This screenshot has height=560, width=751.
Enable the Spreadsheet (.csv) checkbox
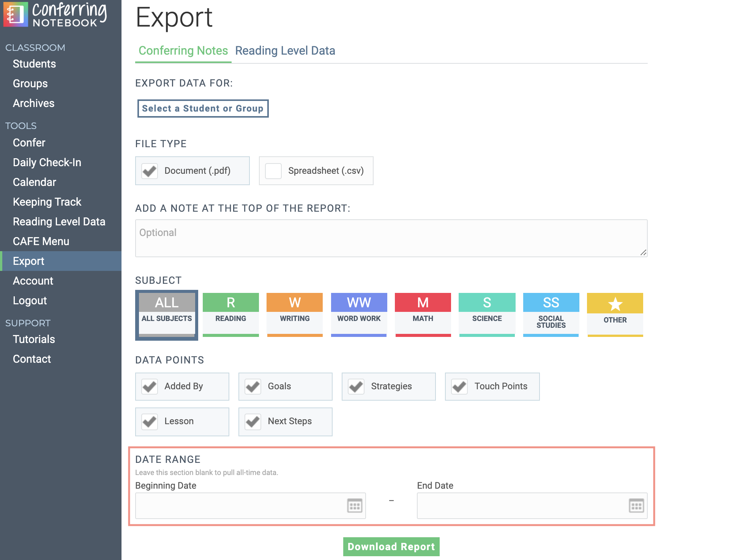273,171
